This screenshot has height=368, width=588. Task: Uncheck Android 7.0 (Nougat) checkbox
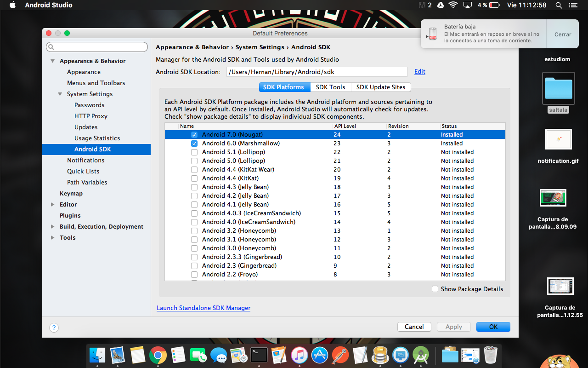click(194, 135)
